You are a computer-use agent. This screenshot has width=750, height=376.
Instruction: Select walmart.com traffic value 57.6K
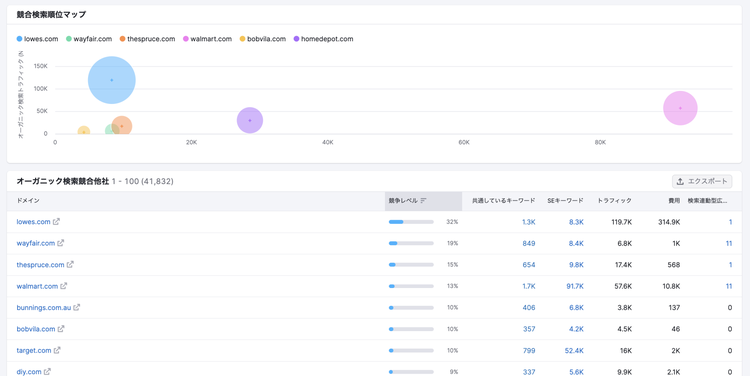(623, 286)
